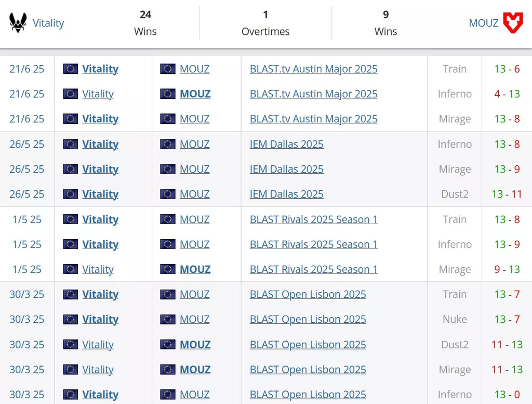Open BLAST Open Lisbon 2025 link in Nuke row

(x=308, y=319)
